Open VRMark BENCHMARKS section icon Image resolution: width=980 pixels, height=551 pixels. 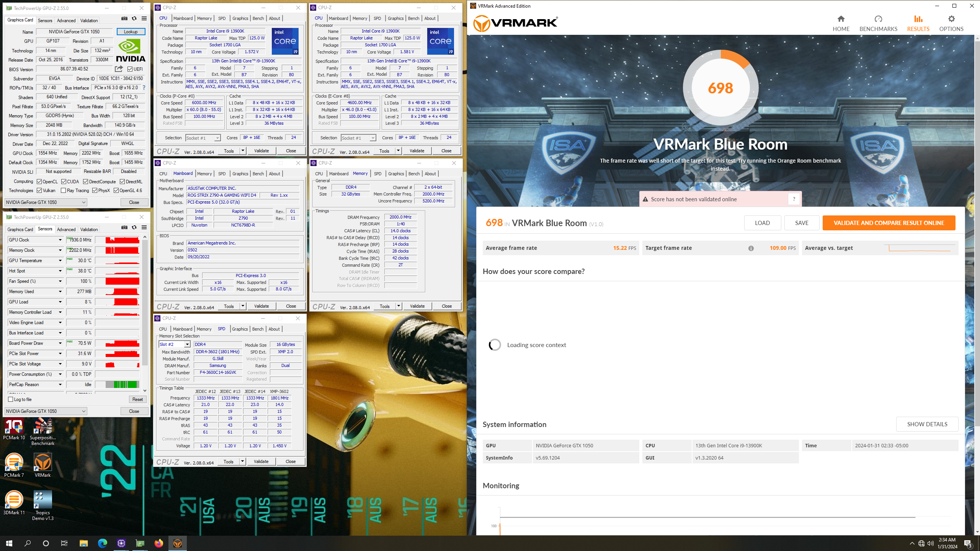(x=878, y=19)
